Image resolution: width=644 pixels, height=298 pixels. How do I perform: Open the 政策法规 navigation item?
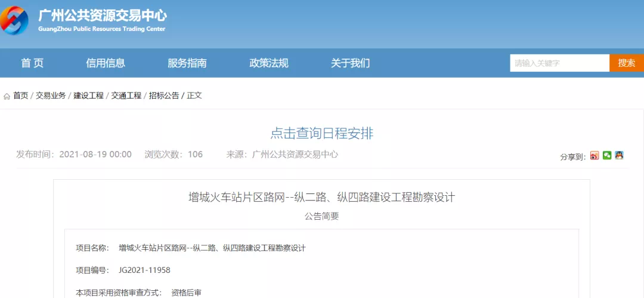point(269,63)
